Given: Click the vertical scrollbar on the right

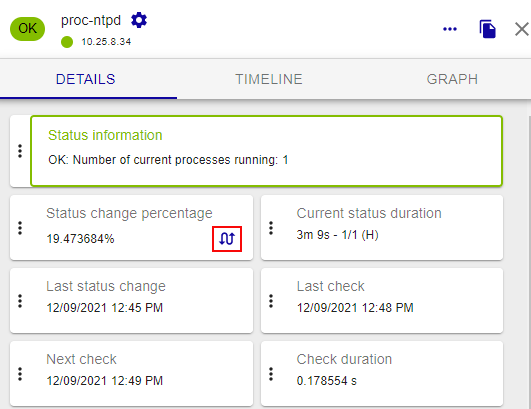Looking at the screenshot, I should pos(529,261).
